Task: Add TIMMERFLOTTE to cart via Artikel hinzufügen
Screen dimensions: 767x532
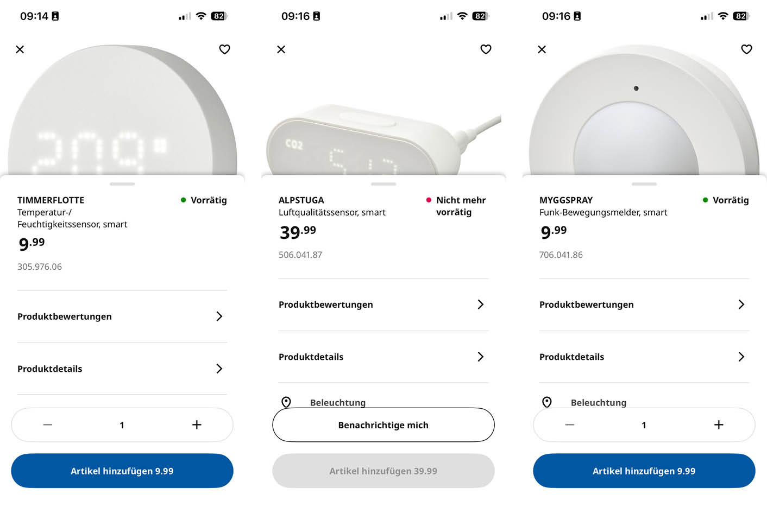Action: pos(122,471)
